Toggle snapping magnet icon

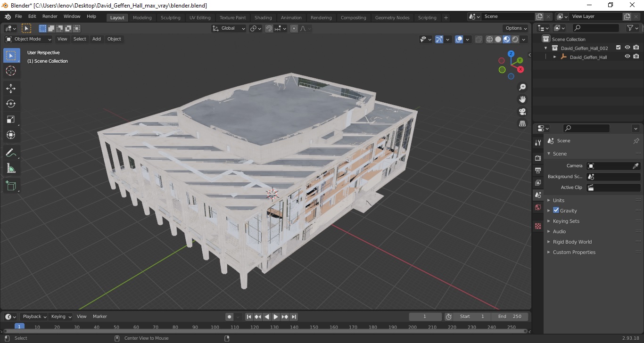point(269,28)
